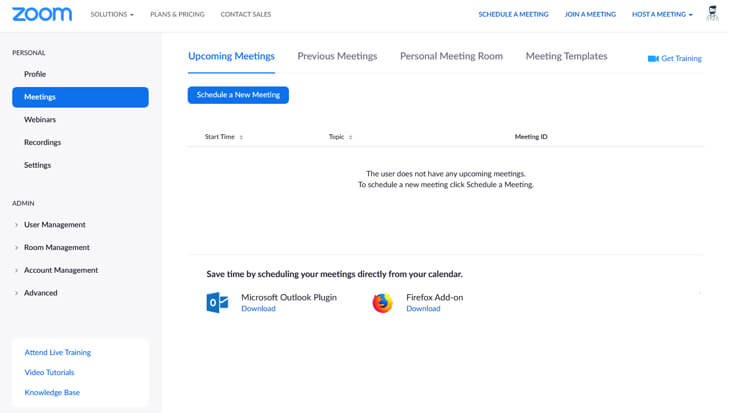This screenshot has width=730, height=413.
Task: Download the Firefox Add-on
Action: pos(423,309)
